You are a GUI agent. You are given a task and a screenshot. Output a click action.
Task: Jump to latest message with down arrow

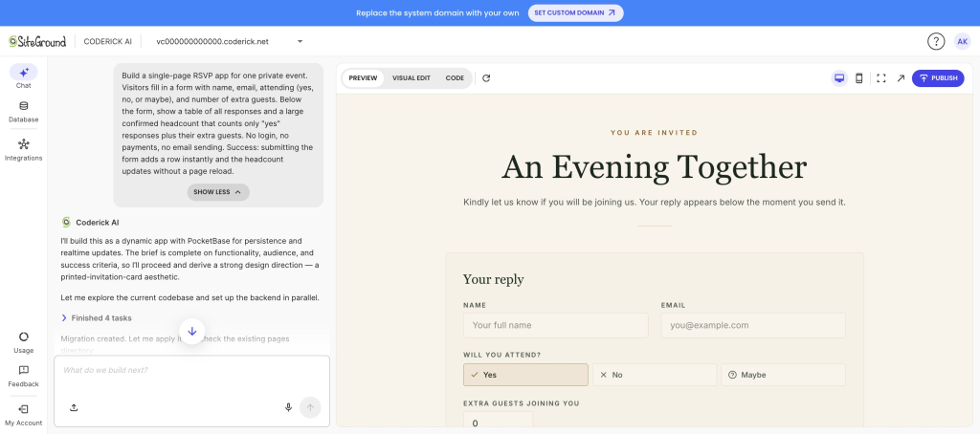[191, 332]
